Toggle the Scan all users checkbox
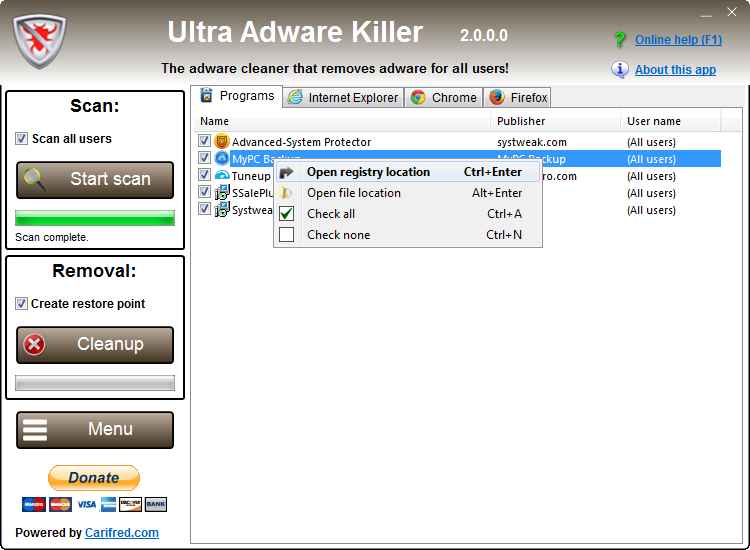The width and height of the screenshot is (750, 550). pyautogui.click(x=22, y=139)
